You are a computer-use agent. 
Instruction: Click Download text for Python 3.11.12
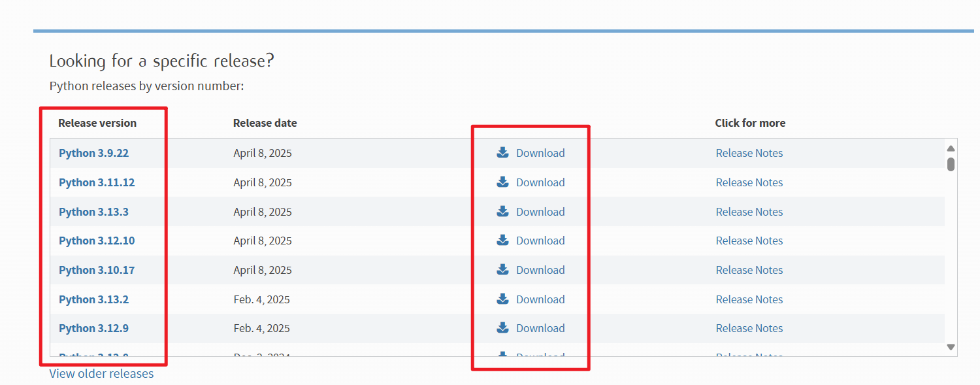(x=540, y=182)
